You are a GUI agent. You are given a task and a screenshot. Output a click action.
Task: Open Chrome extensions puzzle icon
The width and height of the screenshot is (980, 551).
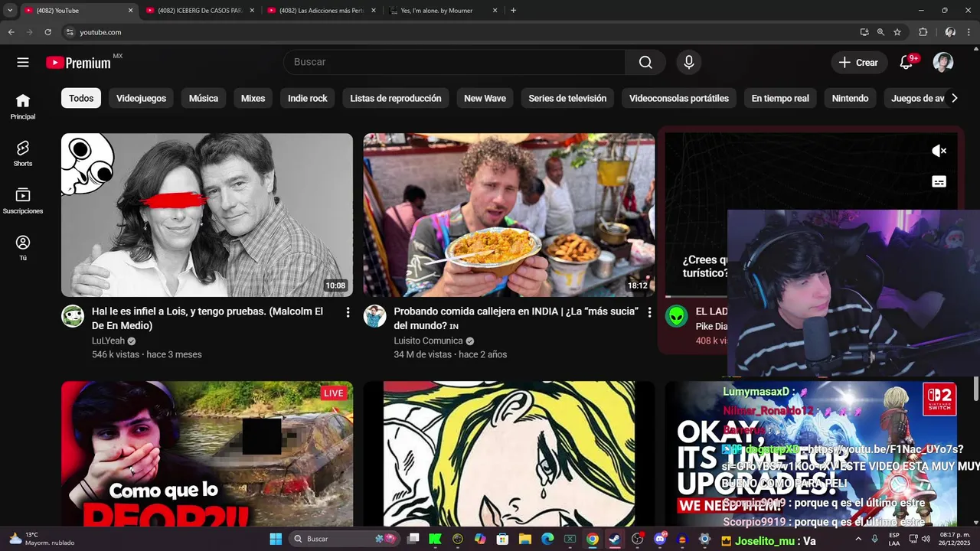point(923,32)
